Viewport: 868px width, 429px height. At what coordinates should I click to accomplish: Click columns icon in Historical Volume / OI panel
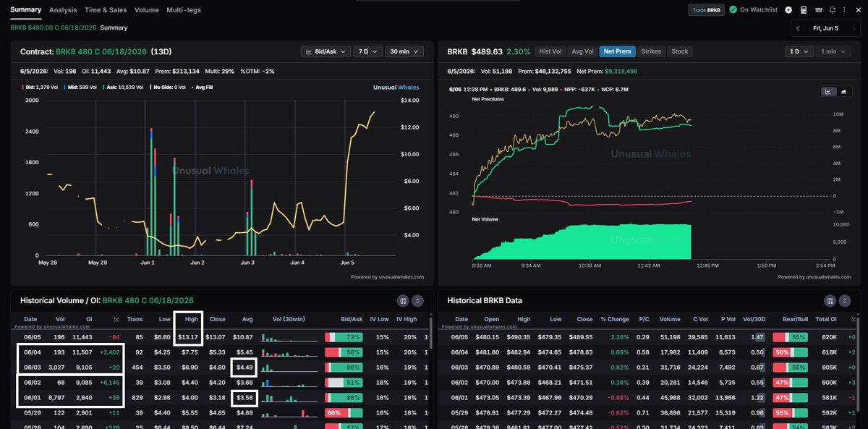coord(404,300)
